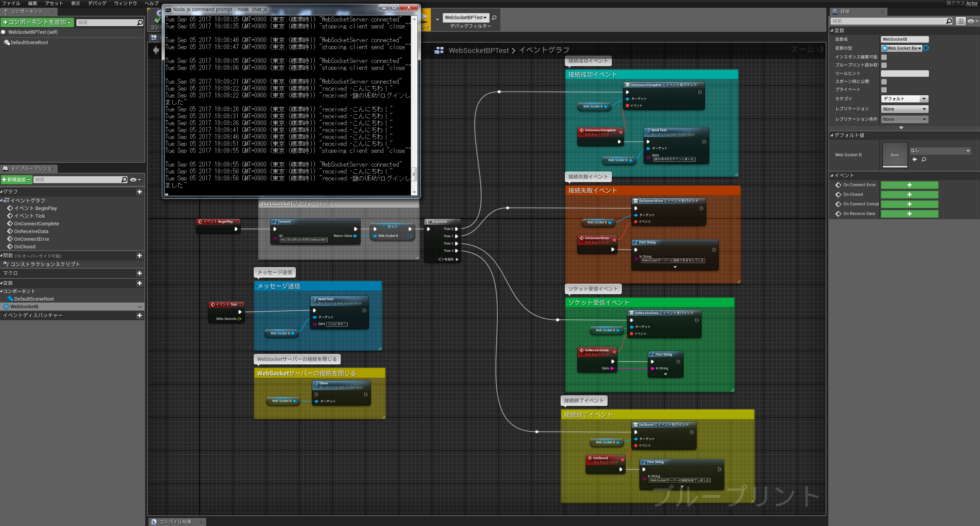Add a new macro with the マクロ plus icon
Screen dimensions: 980x526
coord(140,273)
